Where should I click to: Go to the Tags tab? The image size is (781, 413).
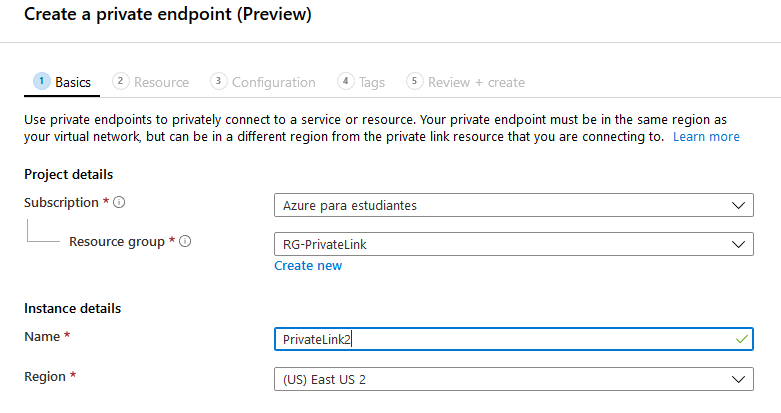tap(361, 82)
